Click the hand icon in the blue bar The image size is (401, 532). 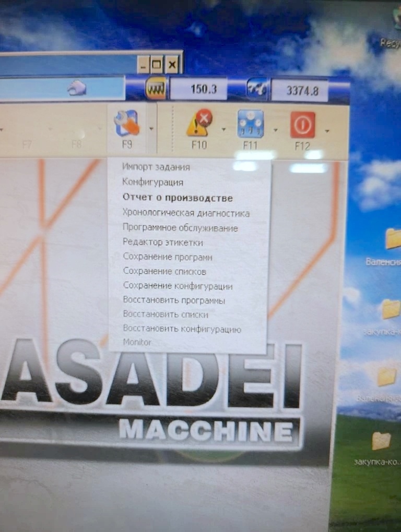pyautogui.click(x=76, y=88)
